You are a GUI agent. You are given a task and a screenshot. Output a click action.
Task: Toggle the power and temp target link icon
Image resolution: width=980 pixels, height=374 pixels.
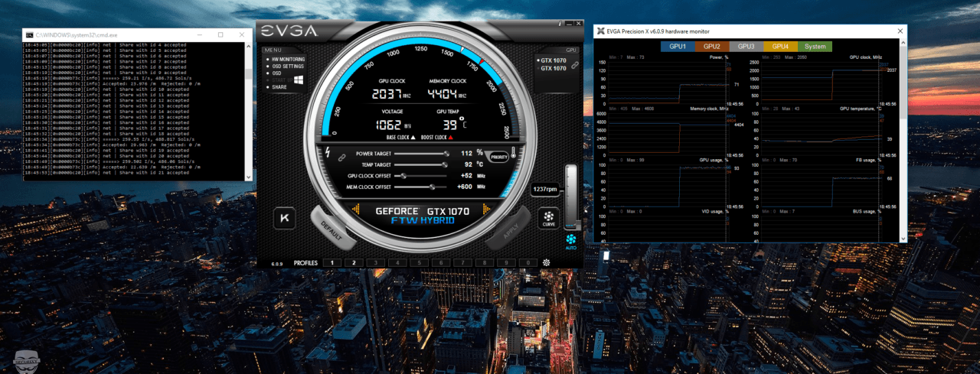click(x=344, y=158)
